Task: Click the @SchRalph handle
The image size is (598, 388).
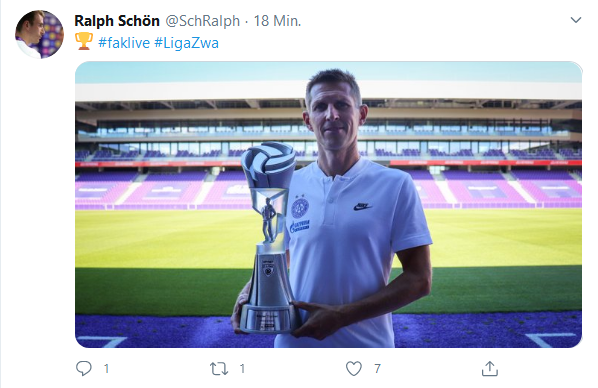Action: tap(203, 21)
